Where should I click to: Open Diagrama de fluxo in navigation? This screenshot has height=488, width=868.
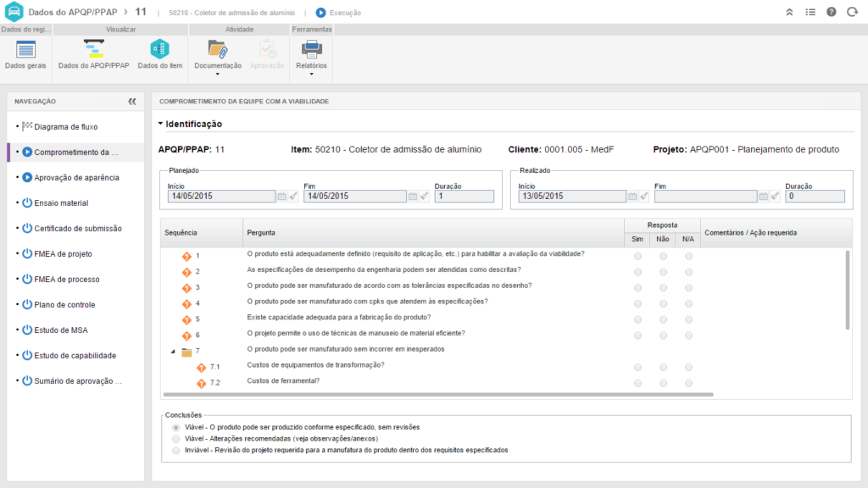(65, 127)
